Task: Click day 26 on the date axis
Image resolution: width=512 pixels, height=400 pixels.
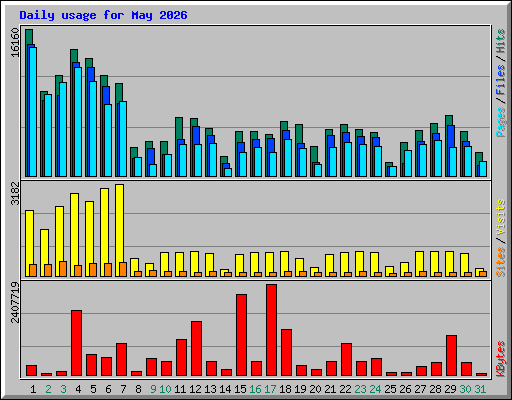Action: pos(405,389)
